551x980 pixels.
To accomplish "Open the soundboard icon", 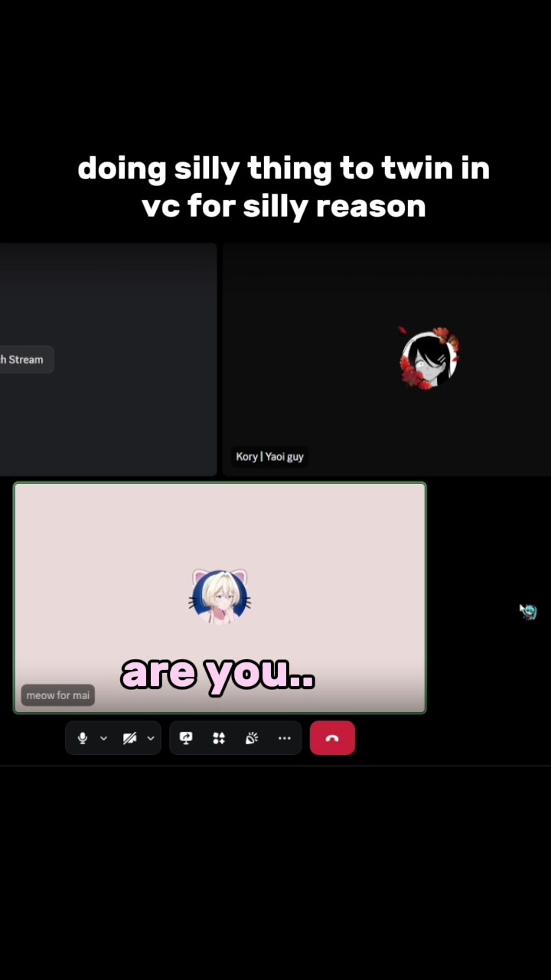I will pyautogui.click(x=252, y=738).
